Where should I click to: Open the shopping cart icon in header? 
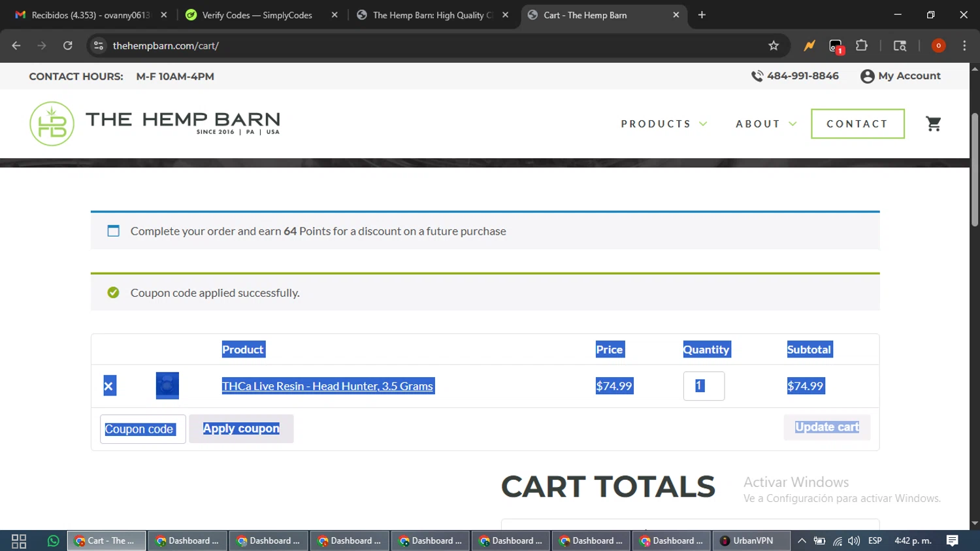coord(934,124)
